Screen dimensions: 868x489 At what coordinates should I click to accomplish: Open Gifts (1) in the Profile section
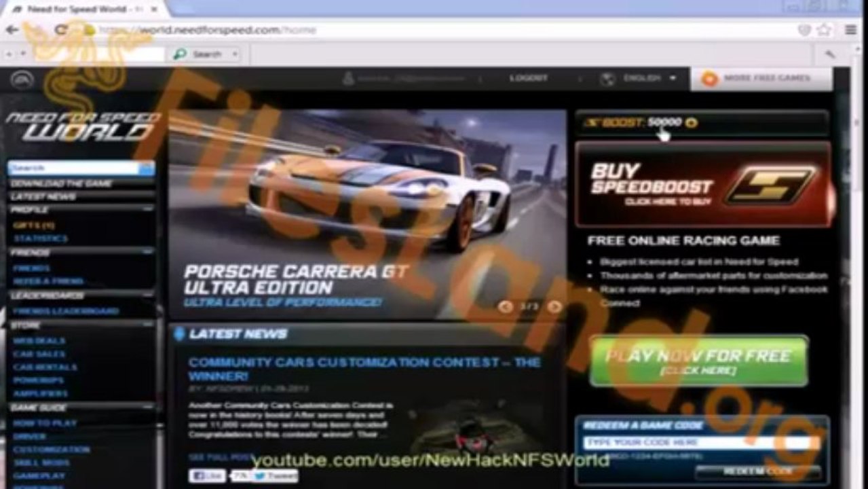click(x=34, y=225)
